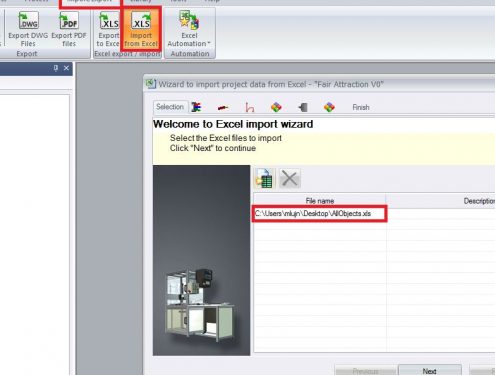Viewport: 495px width, 375px height.
Task: Pin the left side panel
Action: (56, 68)
